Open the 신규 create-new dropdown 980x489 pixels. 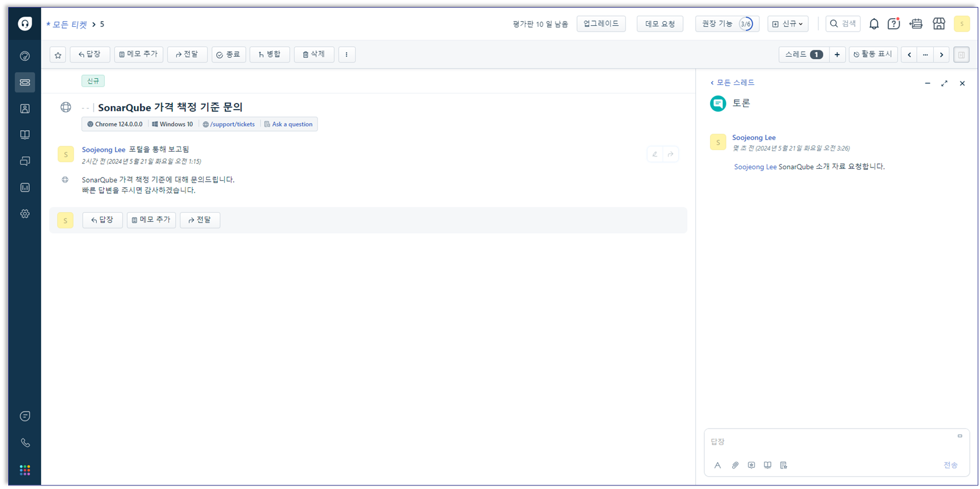tap(788, 24)
